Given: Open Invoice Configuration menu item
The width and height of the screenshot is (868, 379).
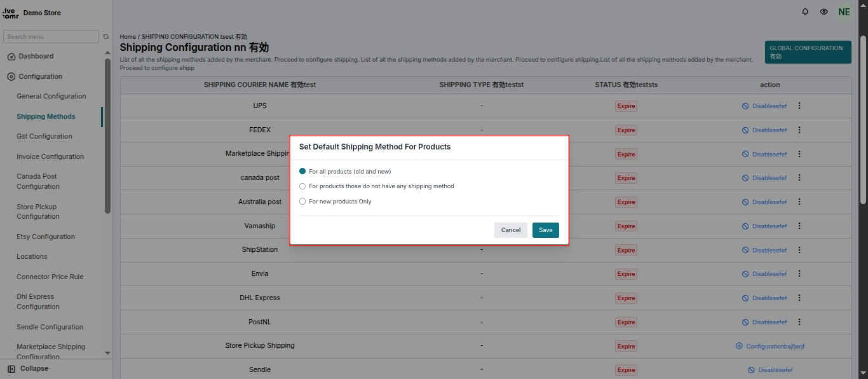Looking at the screenshot, I should pyautogui.click(x=50, y=156).
